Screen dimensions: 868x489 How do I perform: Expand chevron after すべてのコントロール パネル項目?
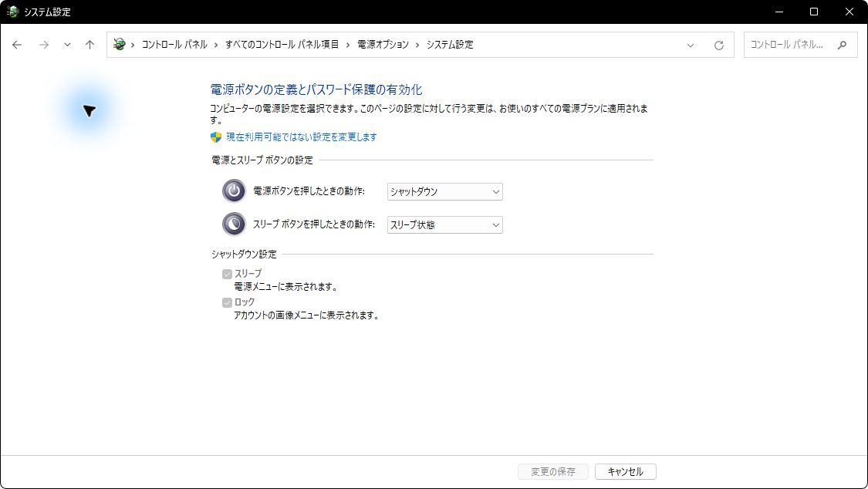coord(348,45)
